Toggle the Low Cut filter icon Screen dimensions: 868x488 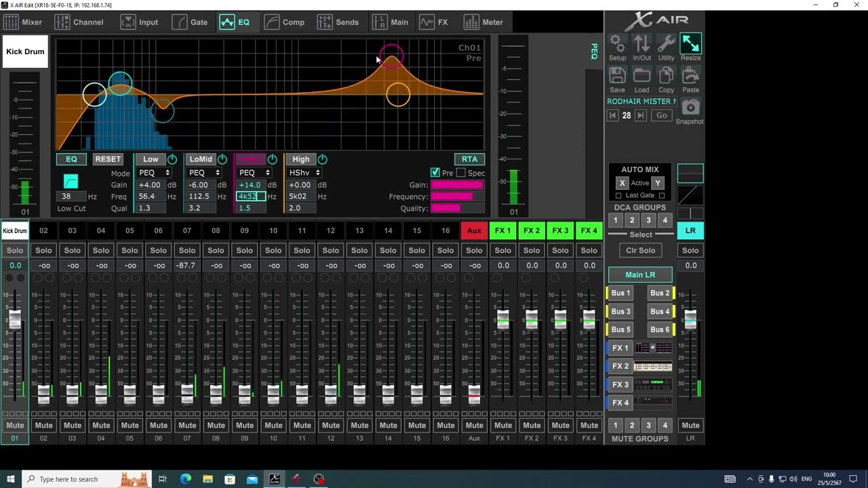pyautogui.click(x=71, y=182)
